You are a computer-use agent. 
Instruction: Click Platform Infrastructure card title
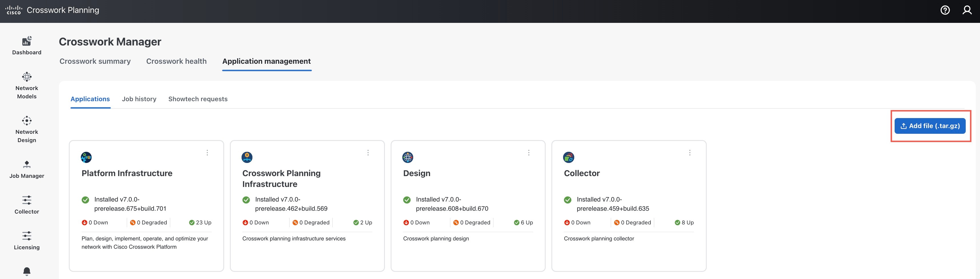127,173
